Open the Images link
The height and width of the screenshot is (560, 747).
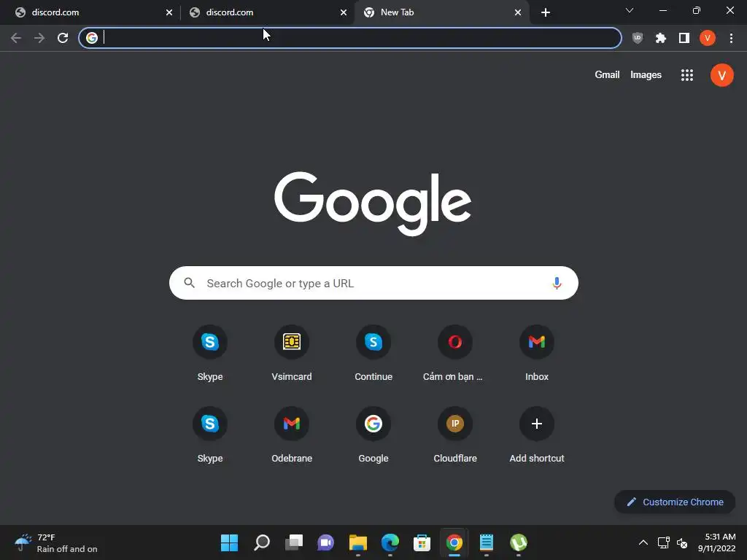[646, 75]
